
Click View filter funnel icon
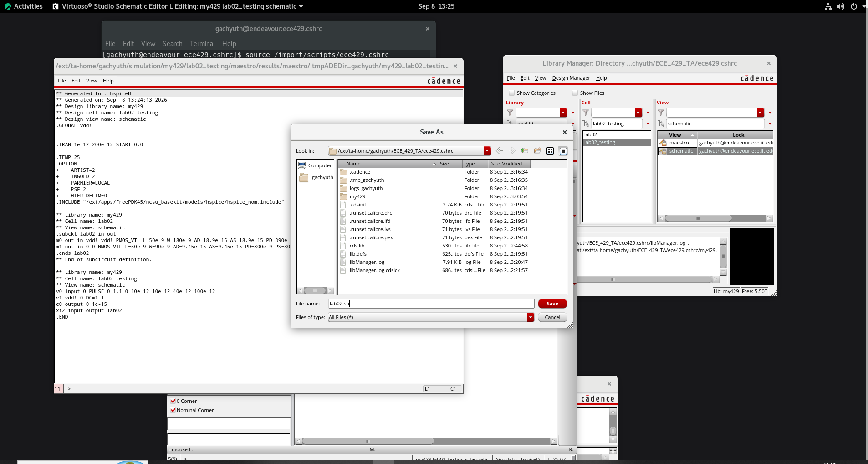(661, 113)
